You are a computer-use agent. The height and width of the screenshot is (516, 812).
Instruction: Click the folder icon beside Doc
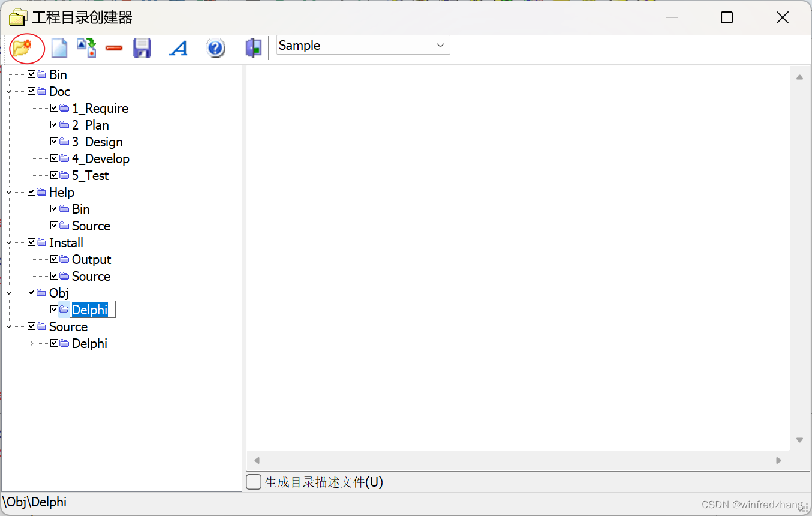(x=41, y=91)
